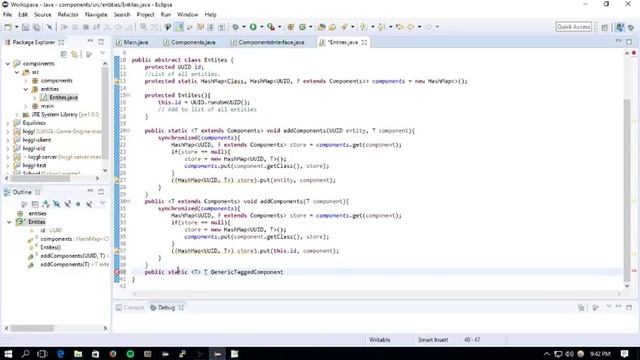
Task: Click the New file toolbar icon
Action: pyautogui.click(x=8, y=27)
